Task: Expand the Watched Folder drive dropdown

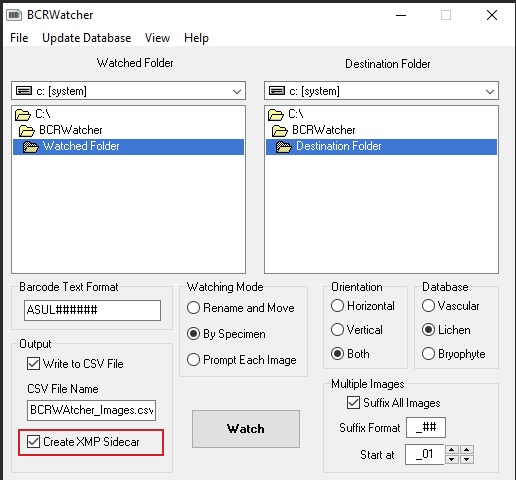Action: click(x=237, y=91)
